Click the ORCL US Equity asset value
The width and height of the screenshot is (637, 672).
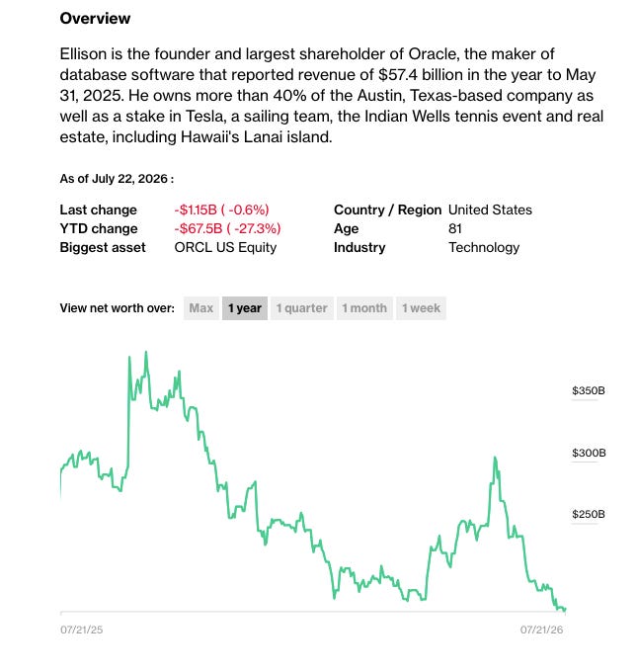click(225, 247)
